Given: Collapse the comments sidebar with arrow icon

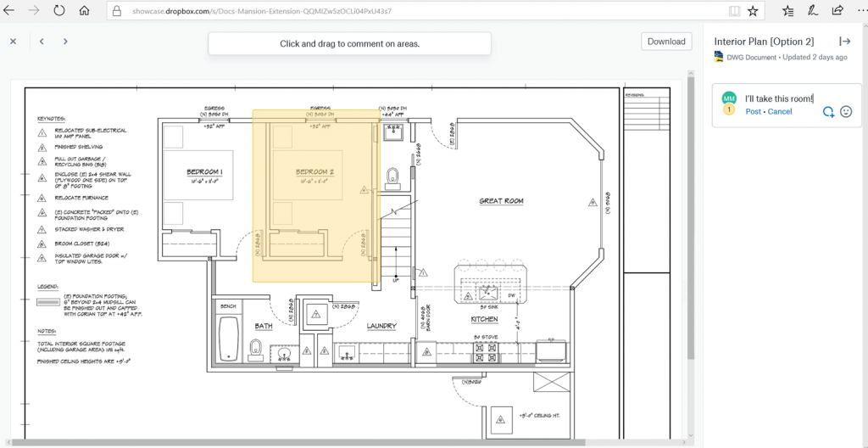Looking at the screenshot, I should 844,42.
